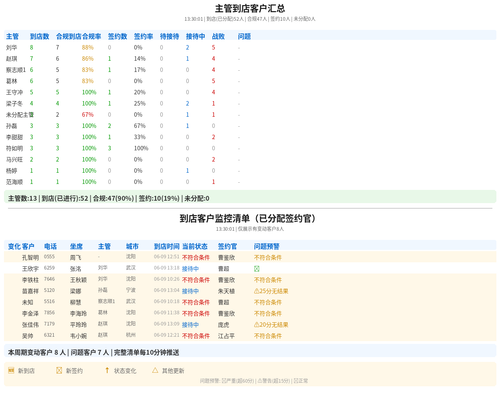Click the 100% sign rate in 符如明 row
The image size is (500, 403).
point(141,148)
